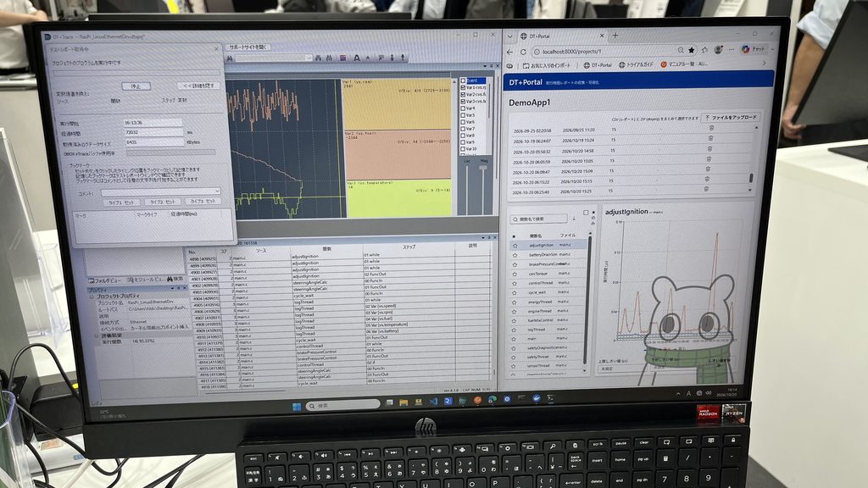Click the function name search field
This screenshot has width=868, height=488.
pos(538,219)
